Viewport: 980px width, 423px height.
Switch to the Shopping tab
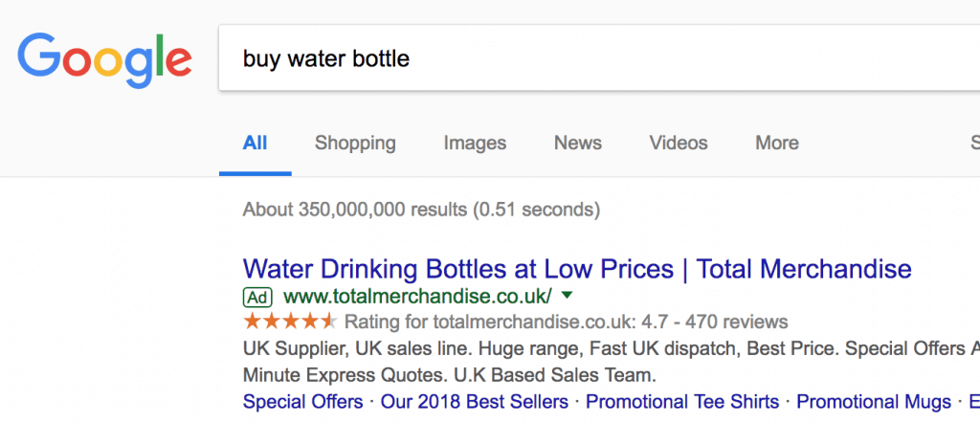pyautogui.click(x=355, y=144)
